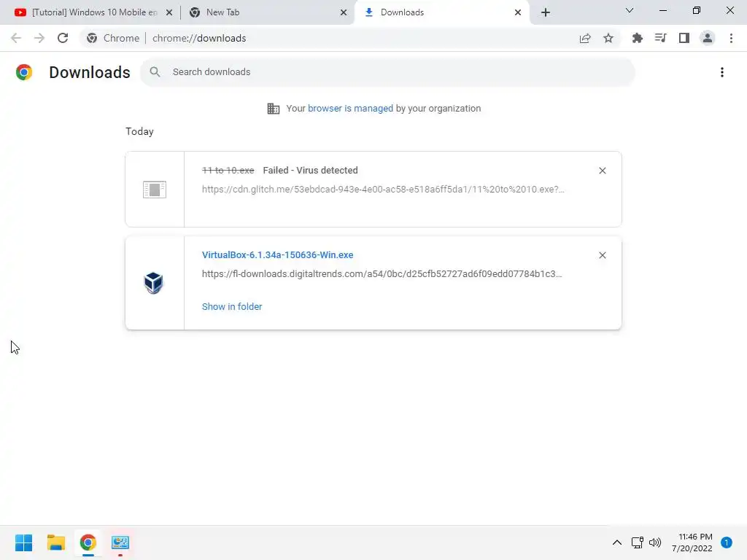Open the profile avatar menu
The height and width of the screenshot is (560, 747).
point(708,38)
